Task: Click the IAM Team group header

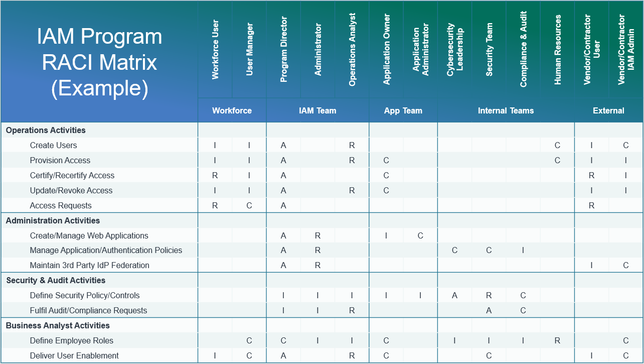Action: [317, 110]
